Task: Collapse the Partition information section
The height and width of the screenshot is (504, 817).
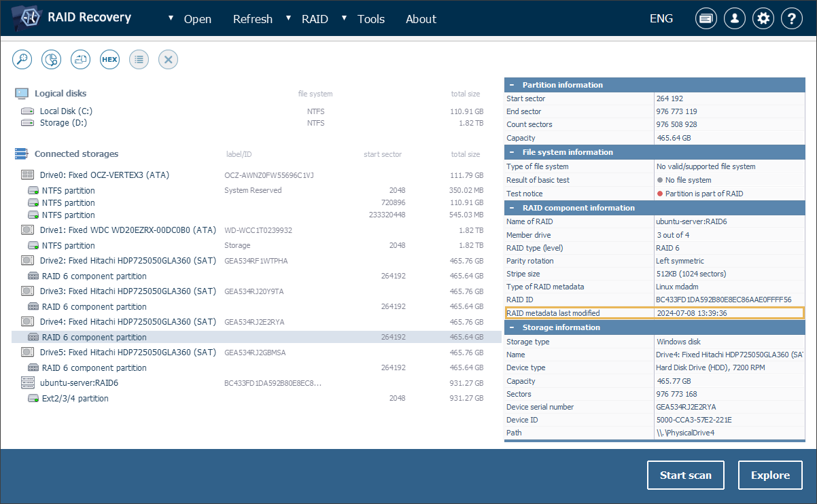Action: click(x=512, y=85)
